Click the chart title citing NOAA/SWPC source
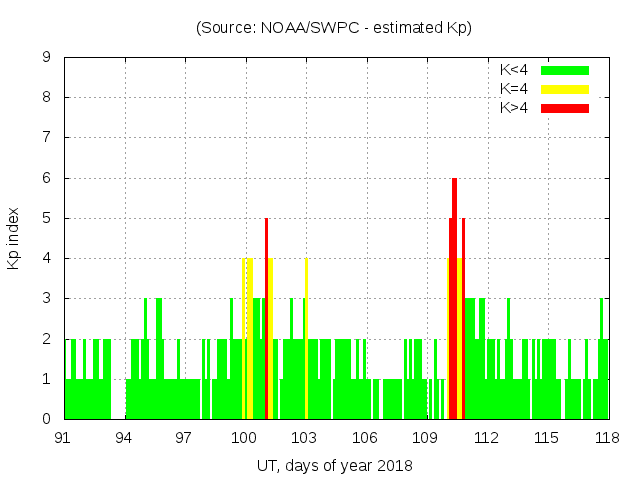This screenshot has height=480, width=640. (334, 28)
